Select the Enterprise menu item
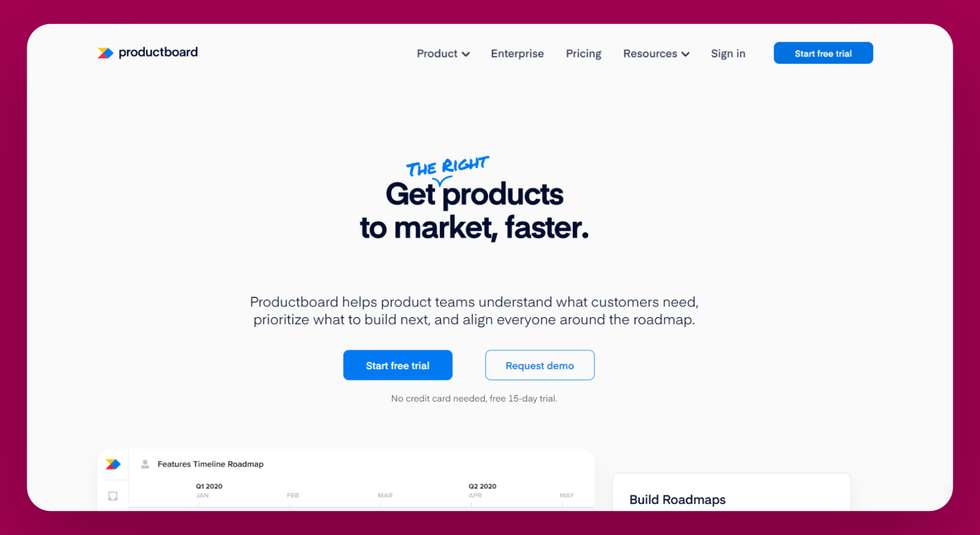Image resolution: width=980 pixels, height=535 pixels. (517, 53)
